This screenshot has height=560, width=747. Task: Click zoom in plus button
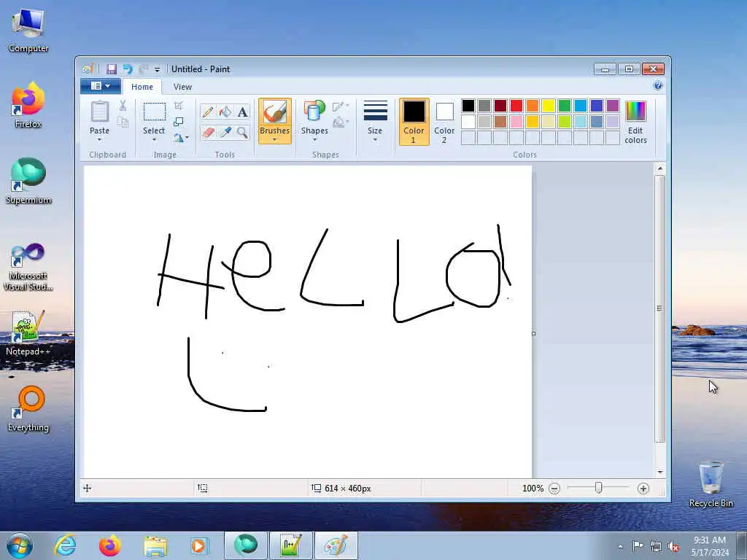click(x=643, y=489)
